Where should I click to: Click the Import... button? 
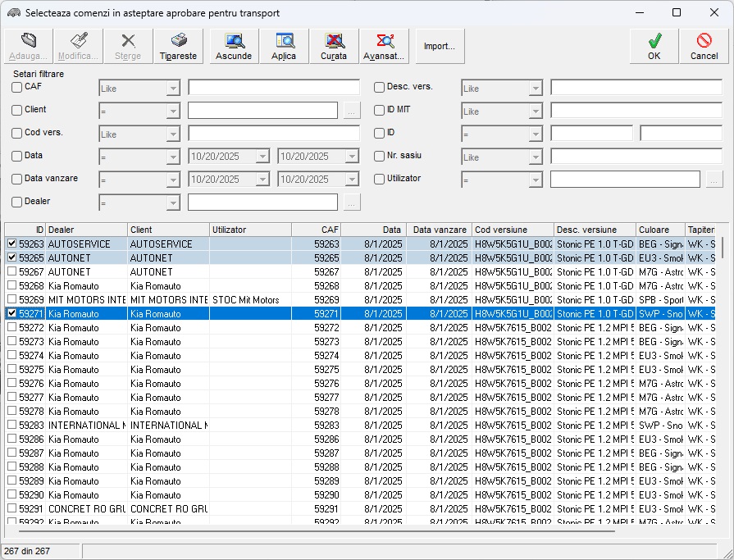(440, 47)
